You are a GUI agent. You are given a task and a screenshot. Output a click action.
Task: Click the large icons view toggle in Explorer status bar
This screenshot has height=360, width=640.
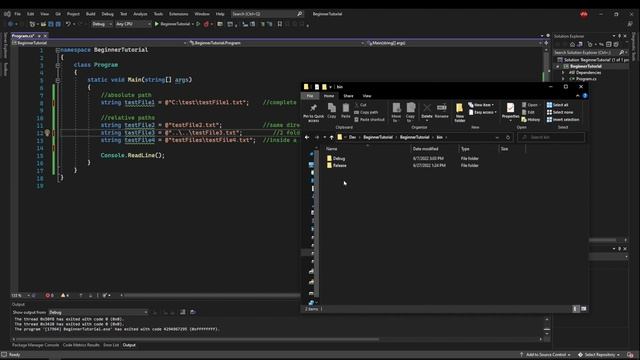click(584, 309)
